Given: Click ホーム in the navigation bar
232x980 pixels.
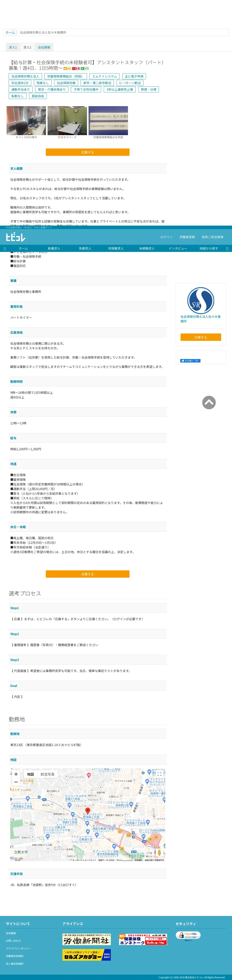Looking at the screenshot, I should (23, 248).
